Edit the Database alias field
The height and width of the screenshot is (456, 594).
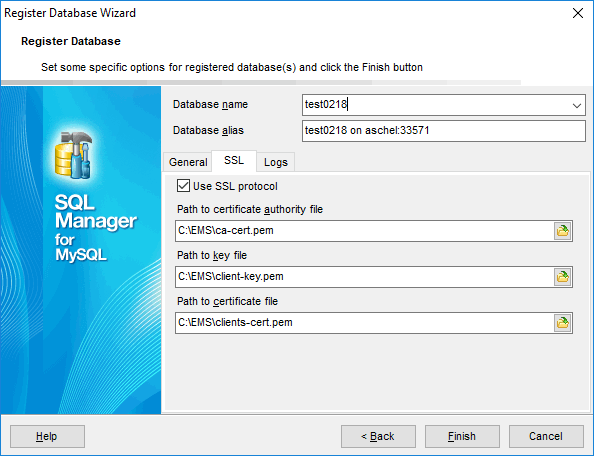[x=444, y=131]
